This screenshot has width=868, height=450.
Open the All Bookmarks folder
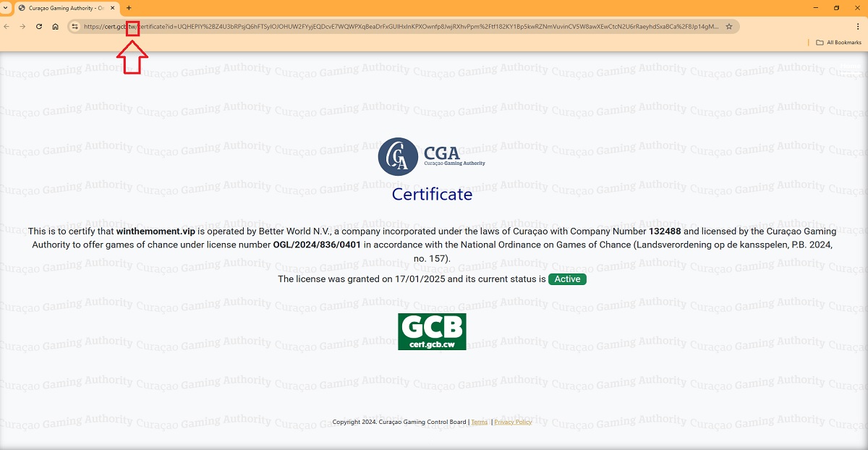838,43
